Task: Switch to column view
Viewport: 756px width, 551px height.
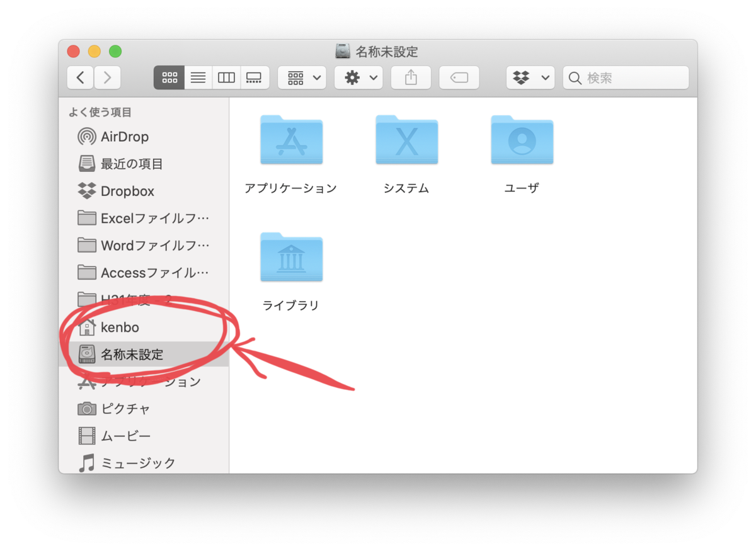Action: pos(226,77)
